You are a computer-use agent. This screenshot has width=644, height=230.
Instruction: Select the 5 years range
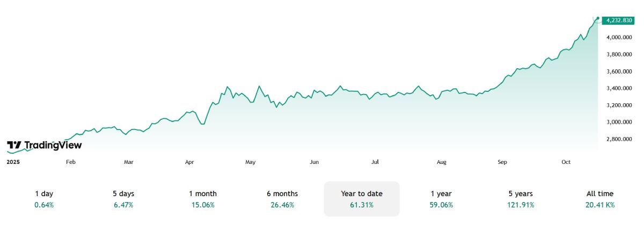point(521,199)
